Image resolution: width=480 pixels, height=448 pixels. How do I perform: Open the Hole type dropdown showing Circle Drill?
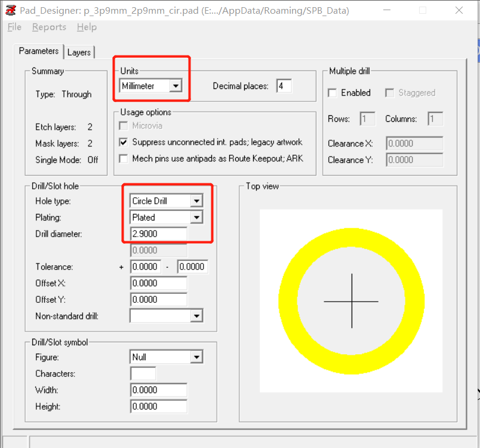(166, 201)
